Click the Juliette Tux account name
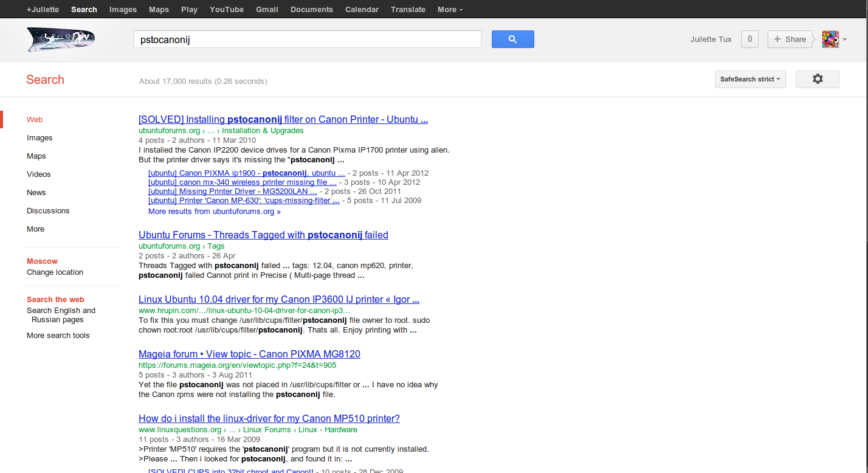Viewport: 868px width, 473px height. click(711, 40)
